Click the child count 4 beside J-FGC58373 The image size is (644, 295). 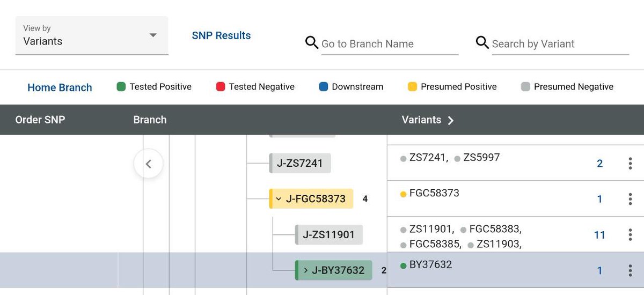[365, 199]
